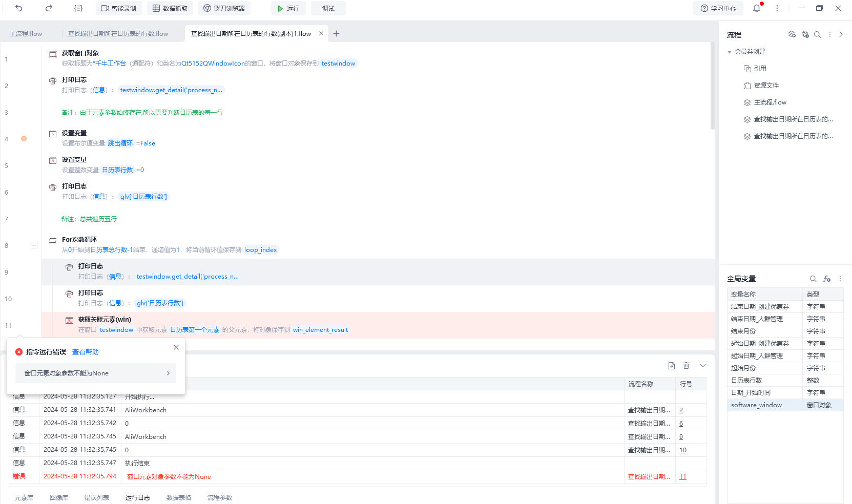Click the redo arrow icon
The image size is (852, 504).
pos(49,8)
